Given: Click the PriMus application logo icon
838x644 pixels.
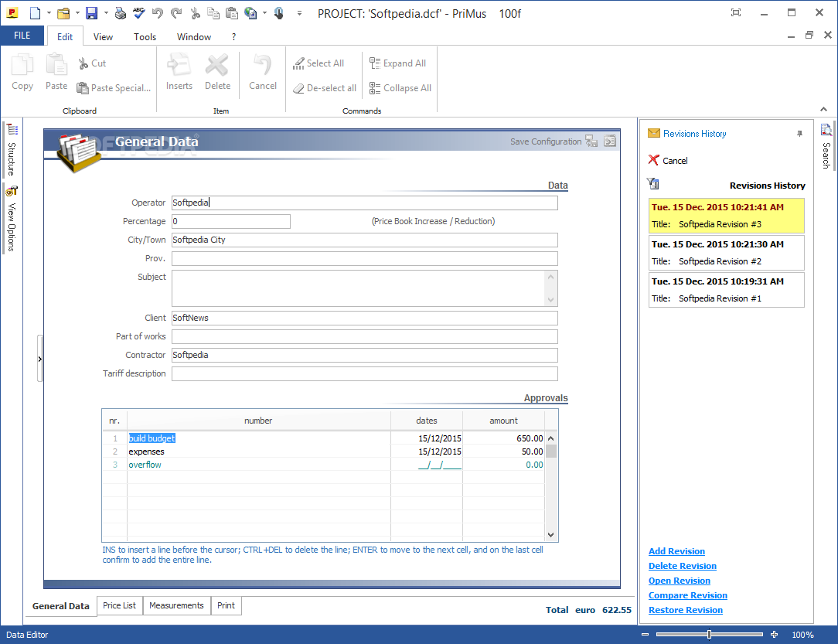Looking at the screenshot, I should (x=12, y=13).
